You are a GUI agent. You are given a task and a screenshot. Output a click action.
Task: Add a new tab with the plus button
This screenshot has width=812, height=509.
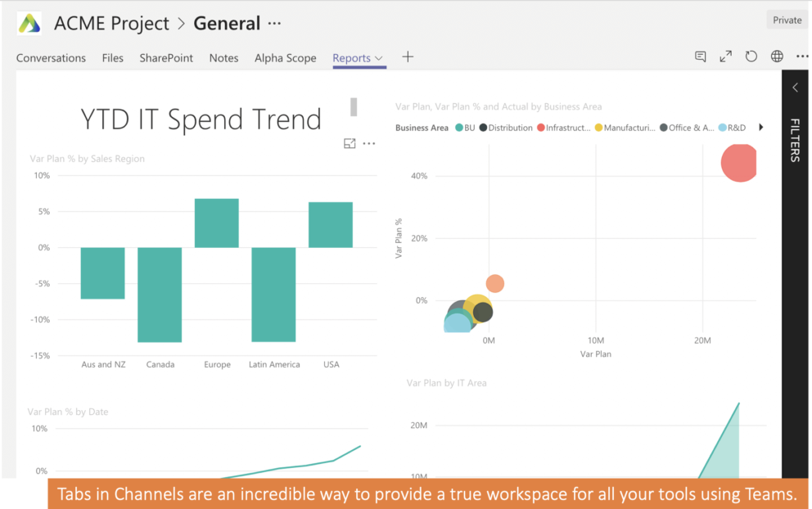408,57
